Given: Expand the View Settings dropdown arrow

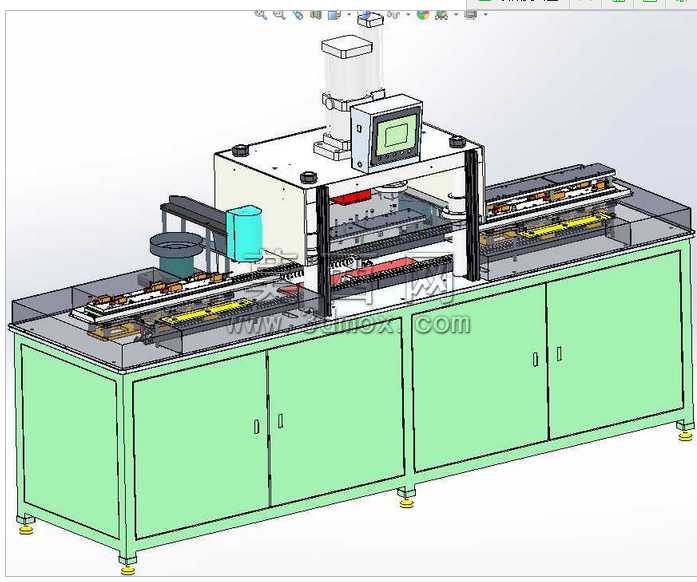Looking at the screenshot, I should click(x=486, y=15).
